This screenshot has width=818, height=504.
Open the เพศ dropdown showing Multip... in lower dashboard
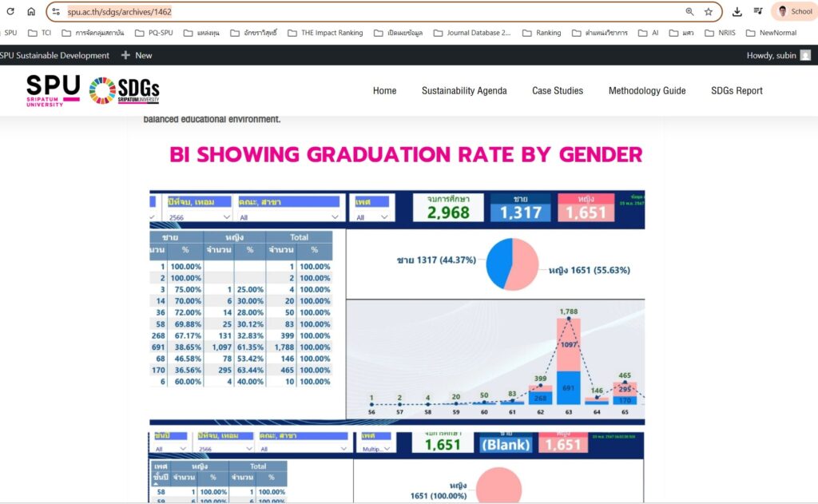(375, 449)
